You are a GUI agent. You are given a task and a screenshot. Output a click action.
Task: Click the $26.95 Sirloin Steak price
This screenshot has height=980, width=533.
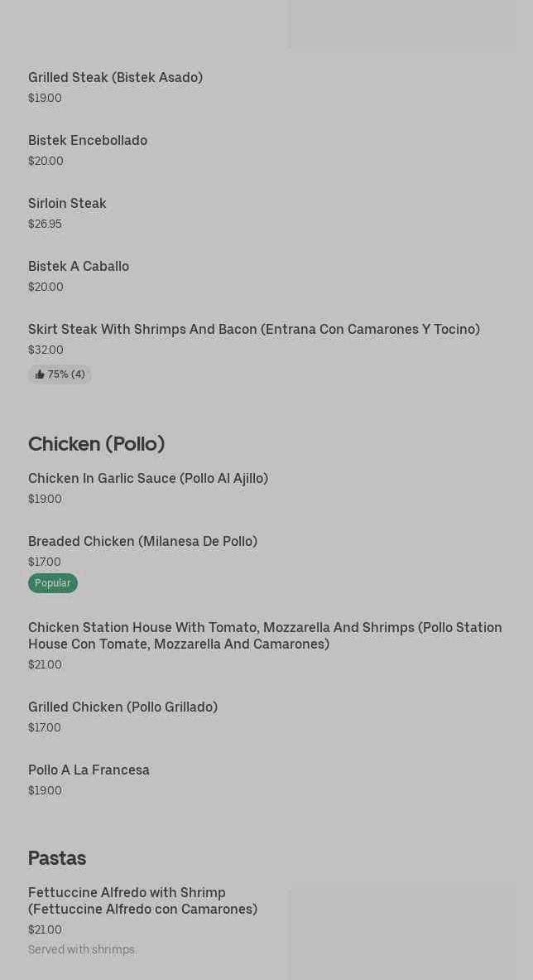(45, 224)
